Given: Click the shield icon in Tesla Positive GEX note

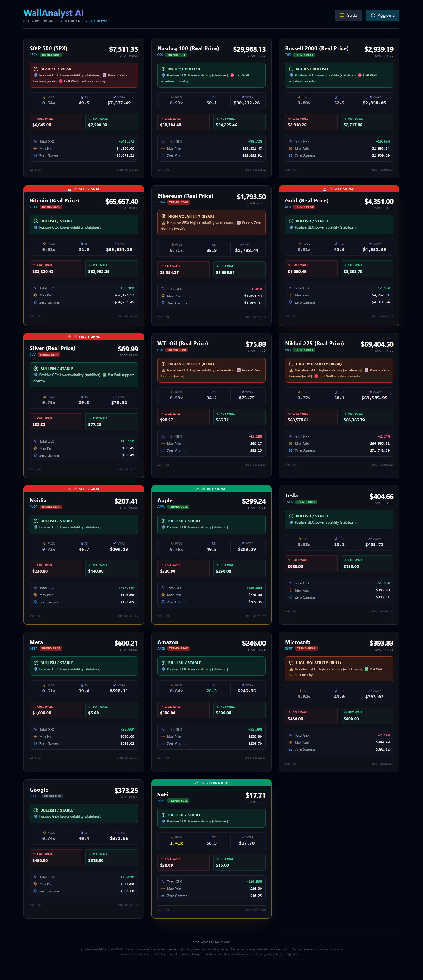Looking at the screenshot, I should 291,522.
